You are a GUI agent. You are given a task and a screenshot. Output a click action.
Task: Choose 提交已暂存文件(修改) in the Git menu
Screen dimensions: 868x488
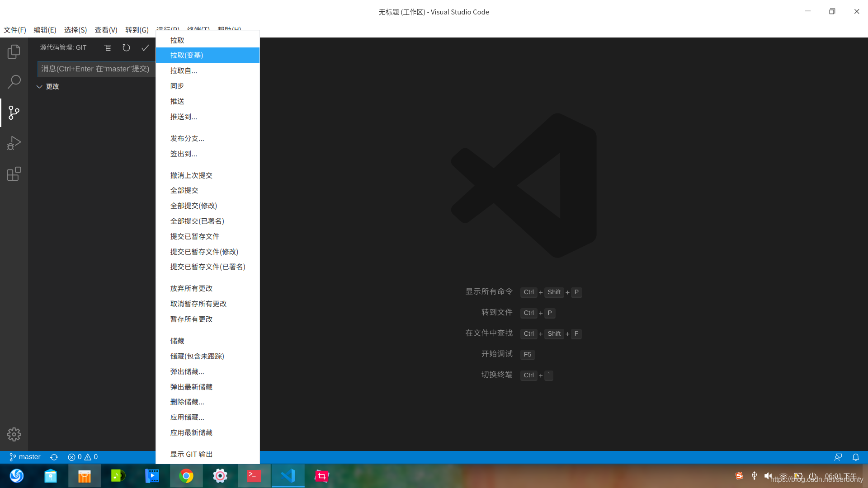[208, 252]
